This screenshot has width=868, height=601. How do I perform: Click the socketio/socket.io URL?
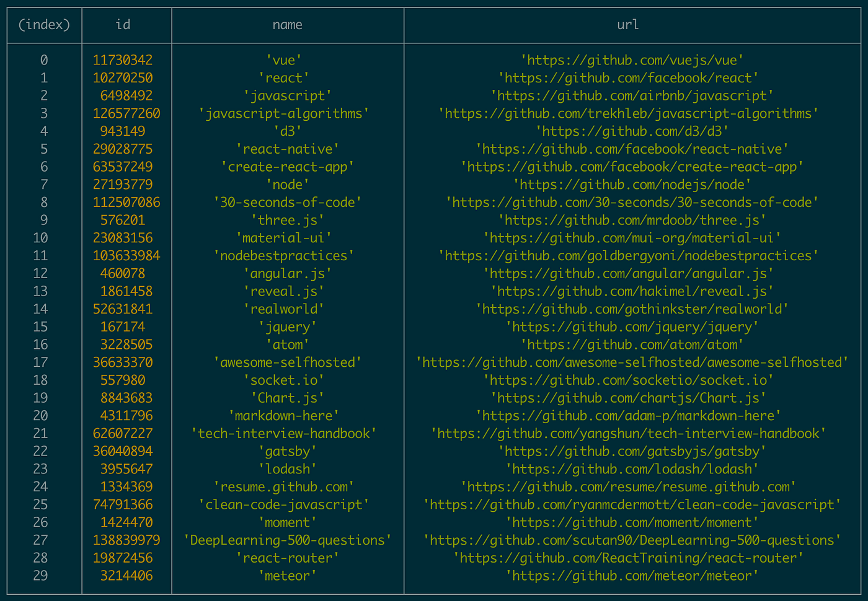click(628, 380)
